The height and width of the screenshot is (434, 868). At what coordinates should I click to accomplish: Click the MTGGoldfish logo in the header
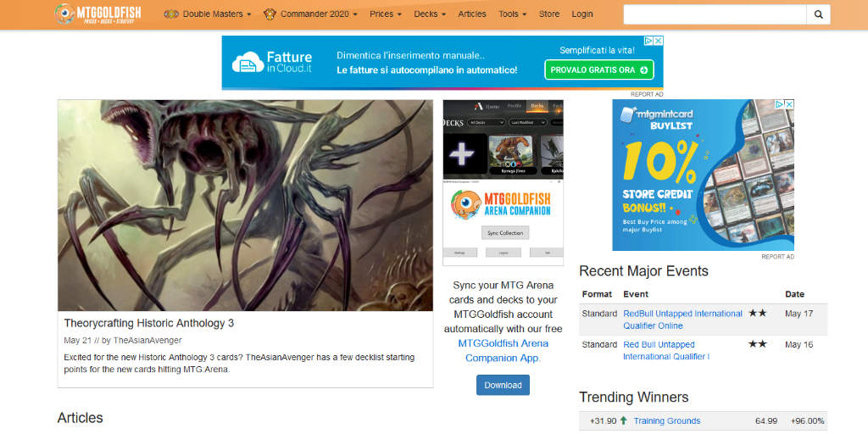[x=98, y=14]
